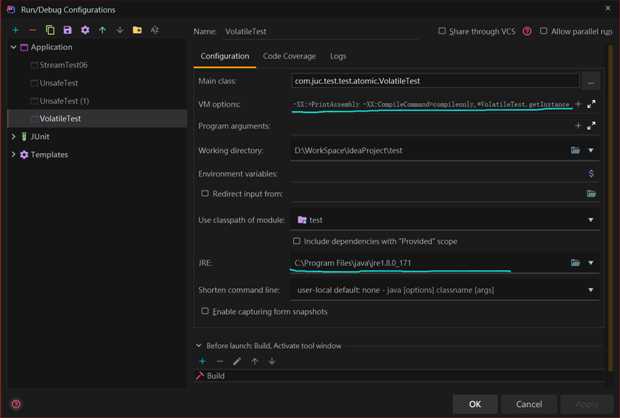Collapse the Before launch section

click(x=198, y=346)
